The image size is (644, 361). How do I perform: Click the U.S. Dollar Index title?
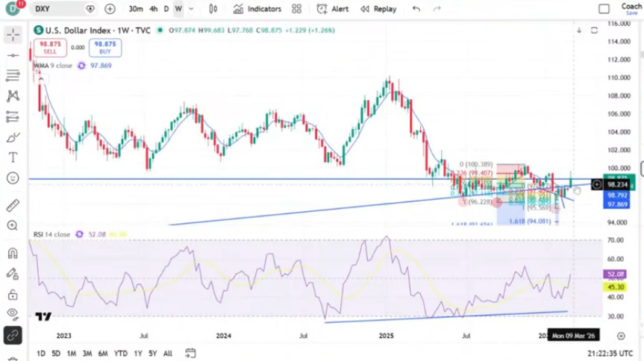tap(78, 31)
